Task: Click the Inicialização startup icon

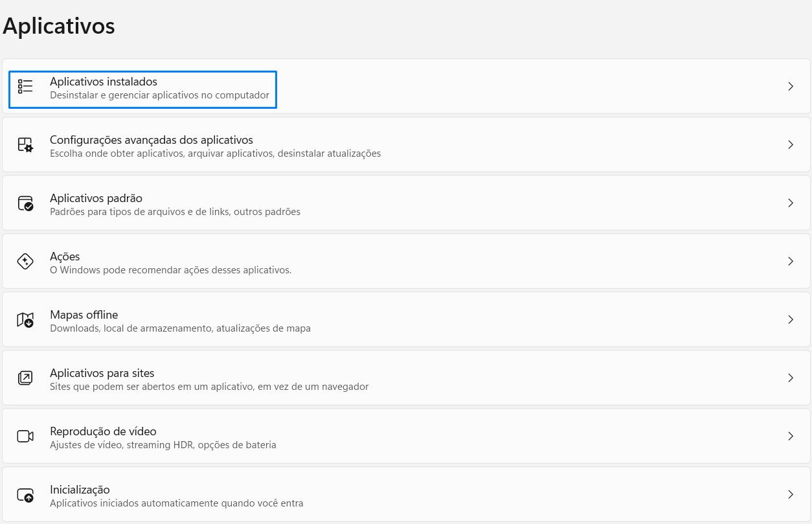Action: pos(25,494)
